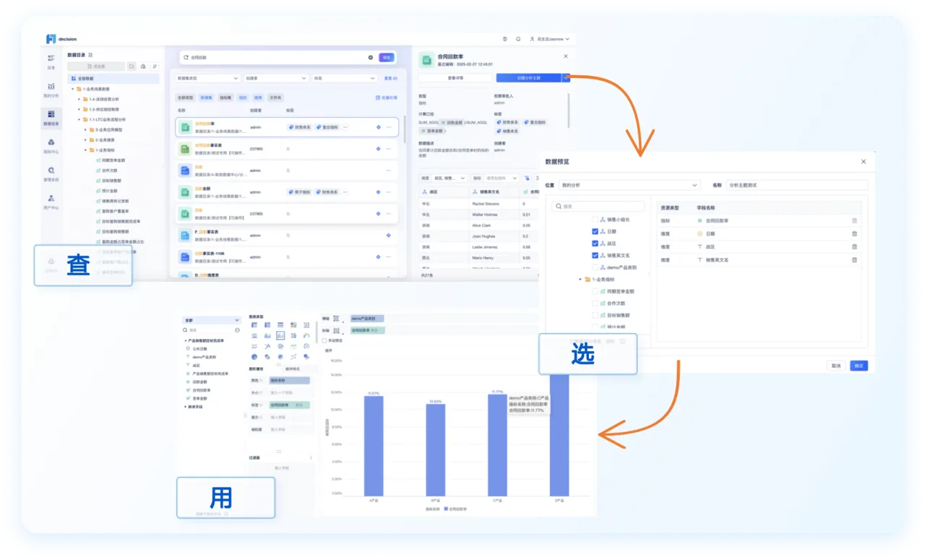
Task: Select the 文件夹 filter tab
Action: pos(275,98)
